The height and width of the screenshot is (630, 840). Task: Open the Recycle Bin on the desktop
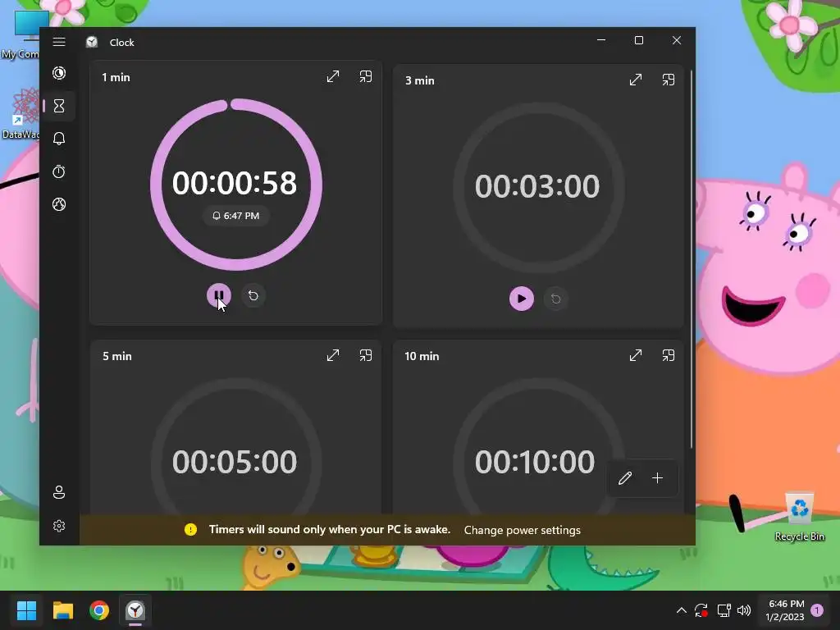799,517
